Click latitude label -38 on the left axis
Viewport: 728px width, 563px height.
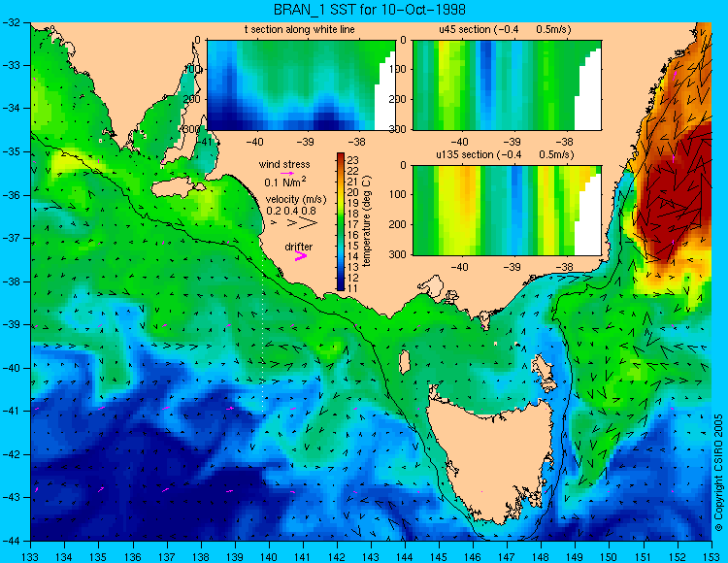pyautogui.click(x=13, y=281)
